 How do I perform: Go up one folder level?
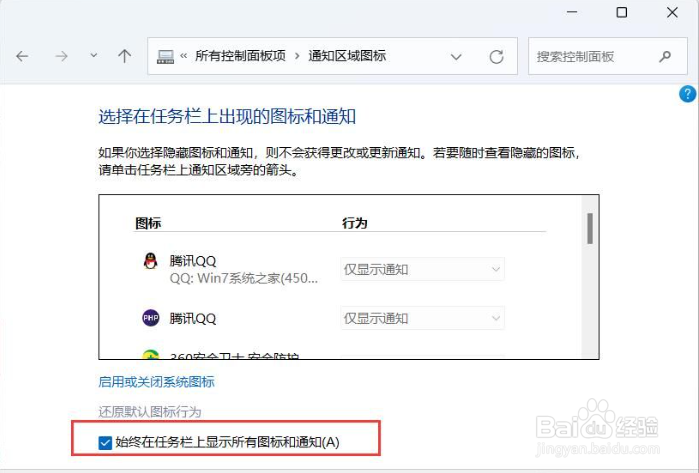click(x=124, y=56)
